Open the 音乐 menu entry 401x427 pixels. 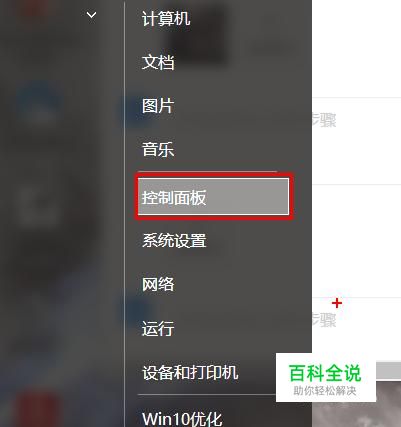[x=158, y=149]
